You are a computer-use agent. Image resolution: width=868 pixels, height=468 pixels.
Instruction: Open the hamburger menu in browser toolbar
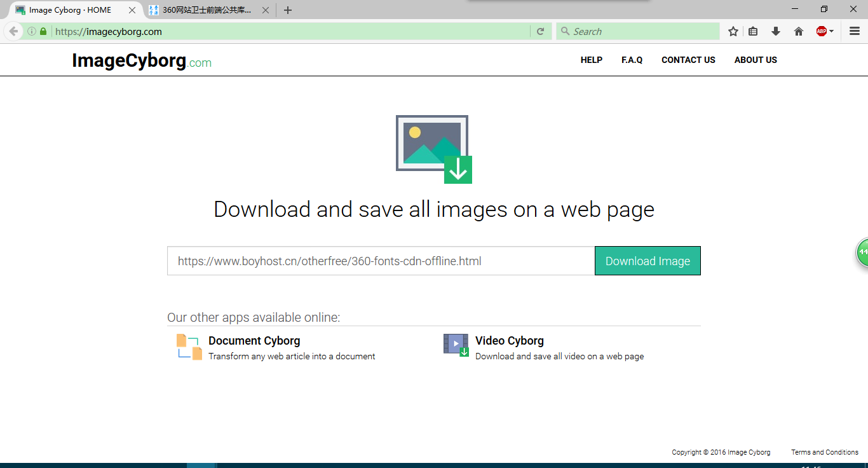click(x=855, y=31)
